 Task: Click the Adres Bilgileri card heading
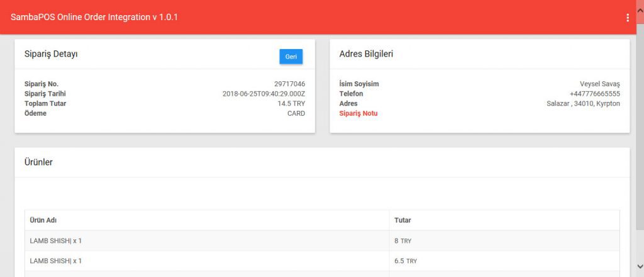(x=366, y=54)
